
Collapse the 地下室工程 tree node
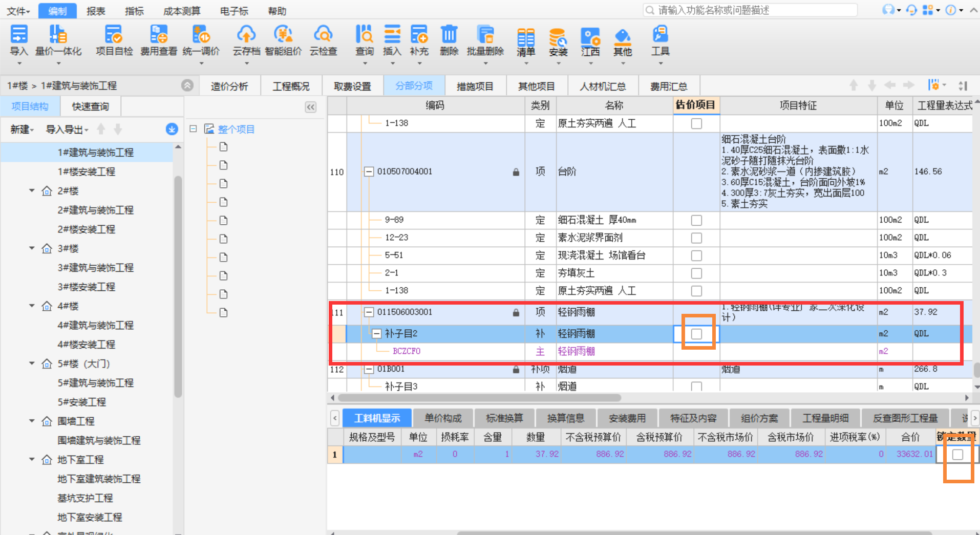(x=32, y=459)
